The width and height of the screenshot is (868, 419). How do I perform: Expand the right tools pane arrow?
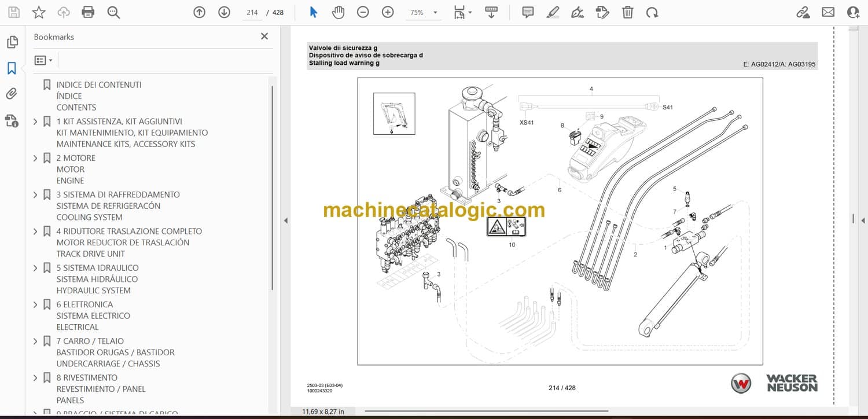[863, 220]
